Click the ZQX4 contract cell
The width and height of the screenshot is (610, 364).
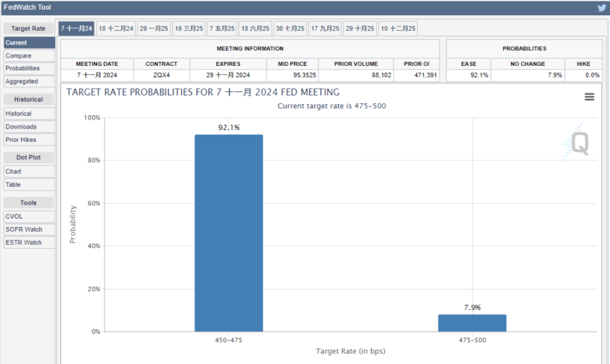click(x=161, y=75)
